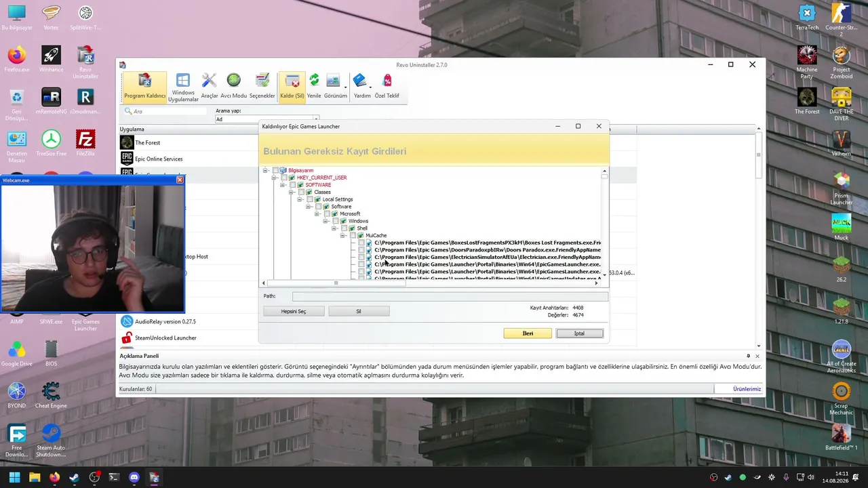This screenshot has height=488, width=868.
Task: Open Firefox from the taskbar
Action: 54,477
